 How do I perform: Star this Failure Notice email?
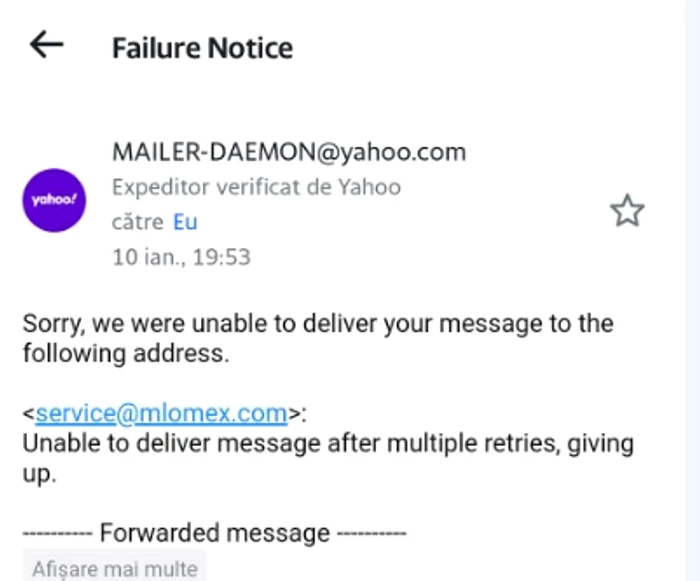(x=627, y=210)
